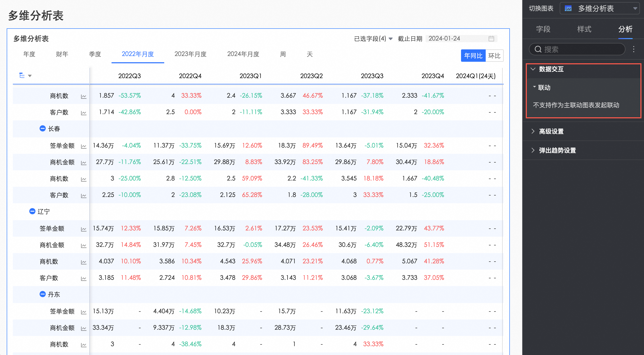Click the calendar icon in date field
The image size is (644, 355).
point(491,39)
